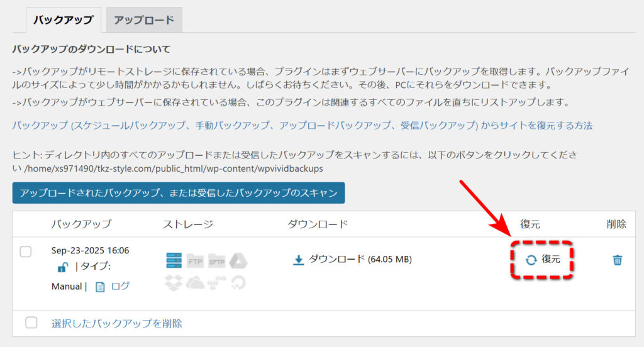Click the FTP storage folder icon
This screenshot has width=644, height=347.
[x=194, y=260]
